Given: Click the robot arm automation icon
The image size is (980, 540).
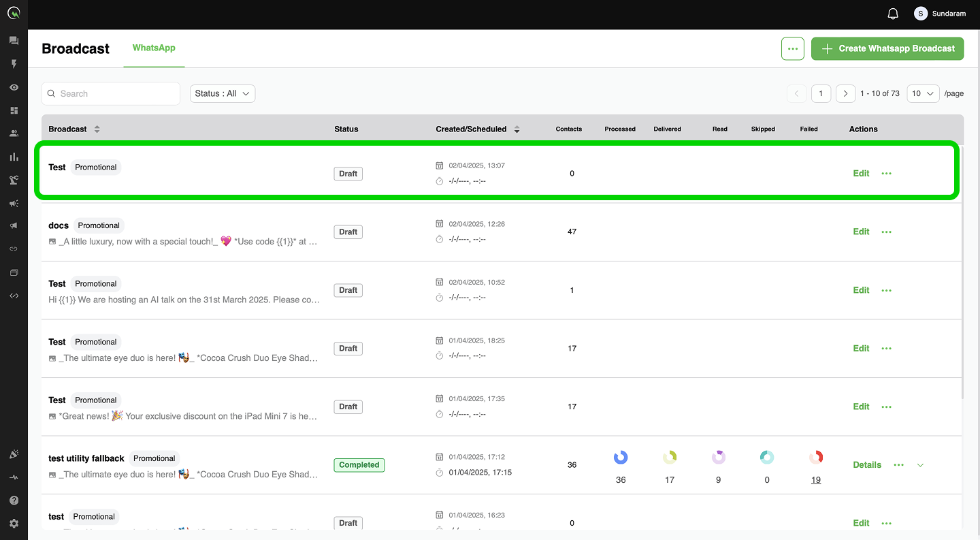Looking at the screenshot, I should point(14,180).
